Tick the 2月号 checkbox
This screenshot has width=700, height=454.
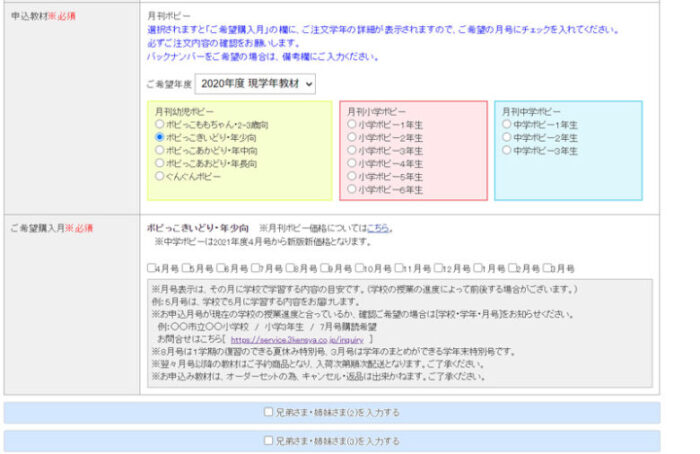coord(512,268)
